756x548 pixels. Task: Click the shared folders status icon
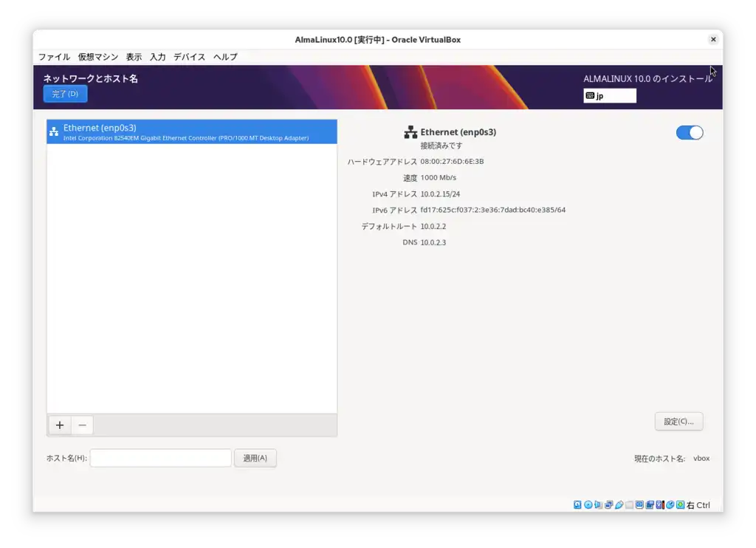(x=629, y=504)
